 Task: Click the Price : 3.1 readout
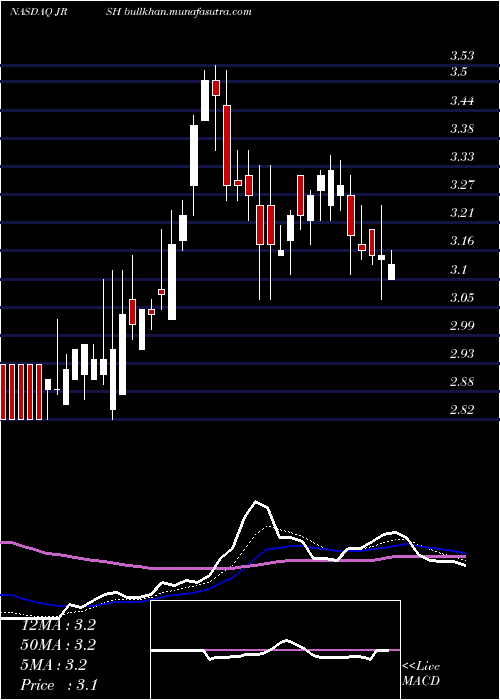tap(59, 684)
